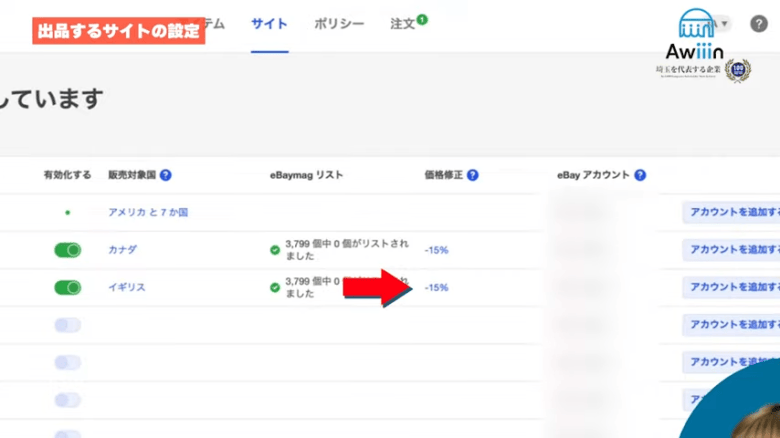Click the カナダ country link

(122, 250)
